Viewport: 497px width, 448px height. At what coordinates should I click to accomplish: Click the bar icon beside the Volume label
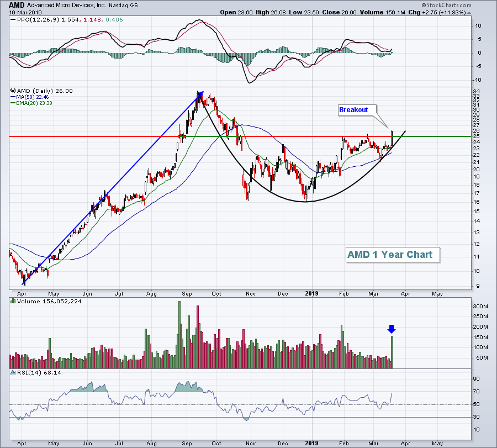pyautogui.click(x=13, y=301)
